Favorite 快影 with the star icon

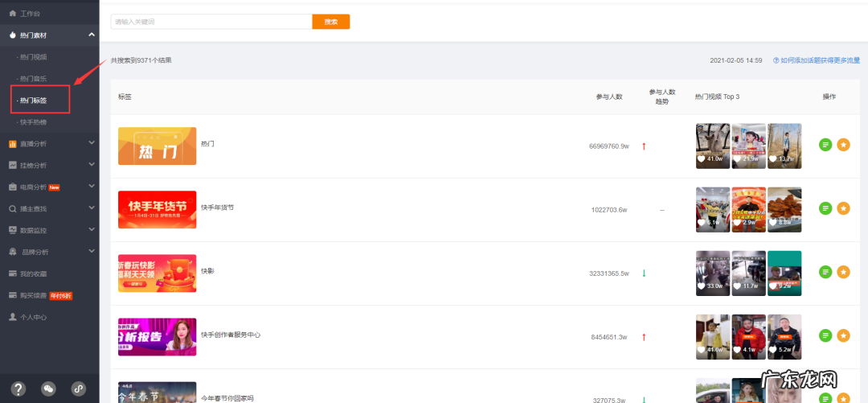[843, 272]
